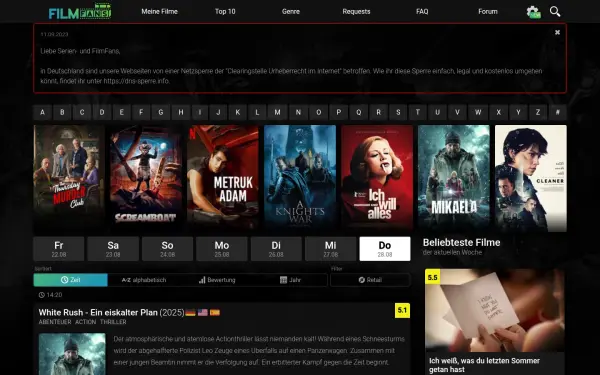Viewport: 600px width, 375px height.
Task: Open the Ich will alles poster
Action: point(377,178)
